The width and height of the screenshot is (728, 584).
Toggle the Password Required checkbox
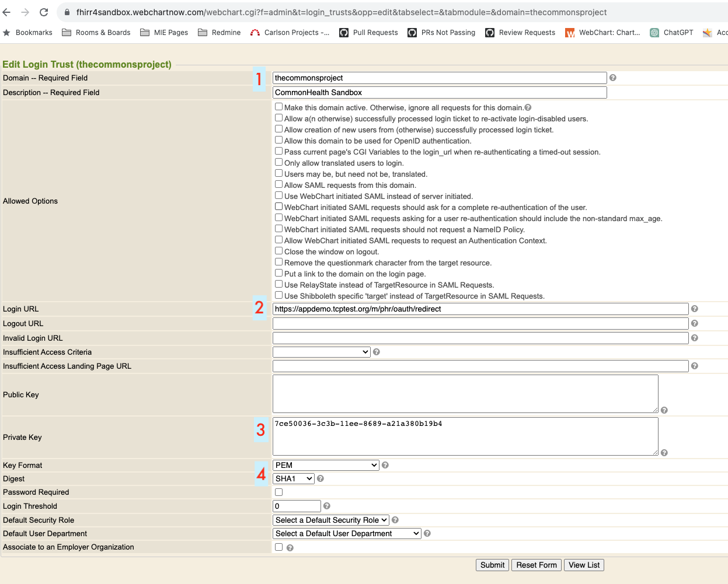point(279,492)
